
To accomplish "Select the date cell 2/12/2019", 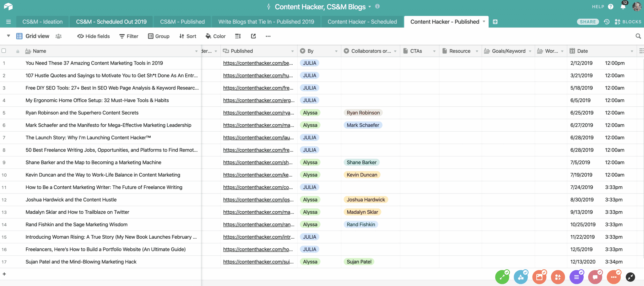I will 602,63.
